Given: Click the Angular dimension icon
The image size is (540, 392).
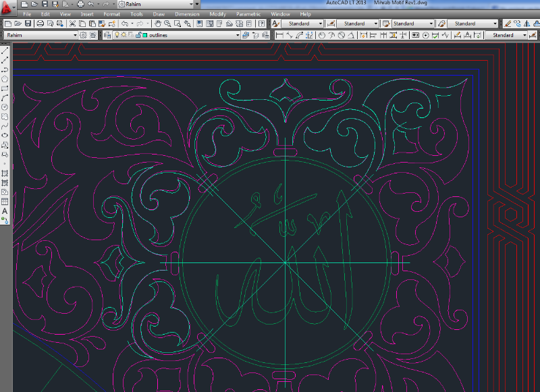Looking at the screenshot, I should [x=351, y=35].
